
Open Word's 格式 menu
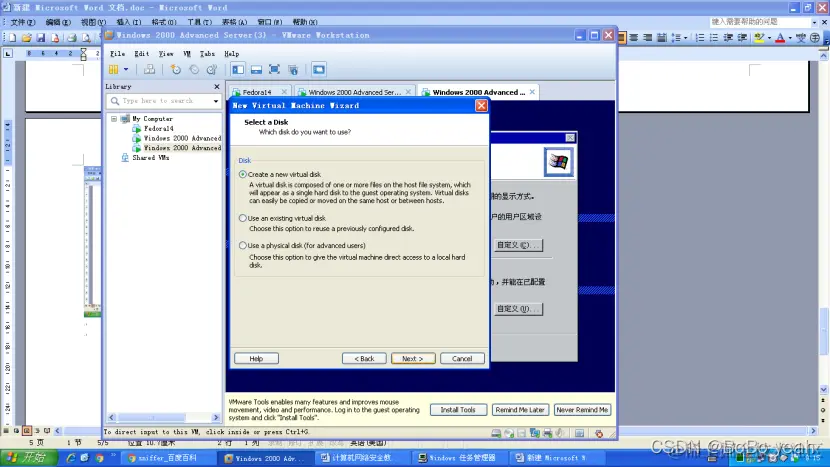tap(164, 22)
